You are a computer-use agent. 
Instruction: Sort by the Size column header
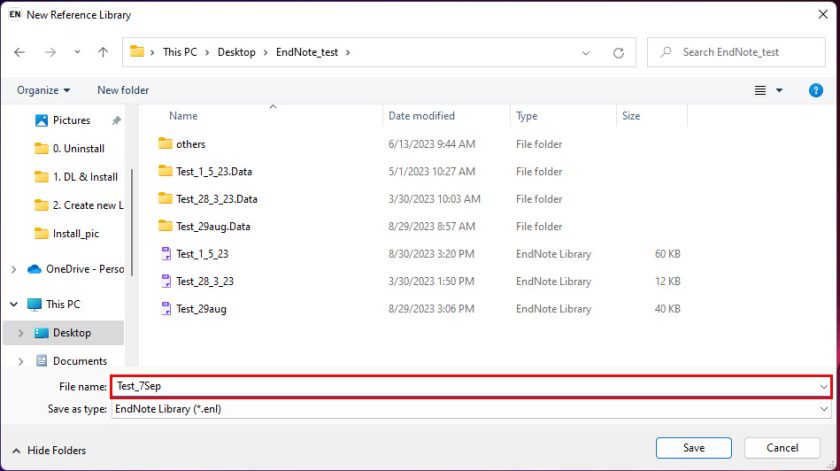[x=631, y=116]
